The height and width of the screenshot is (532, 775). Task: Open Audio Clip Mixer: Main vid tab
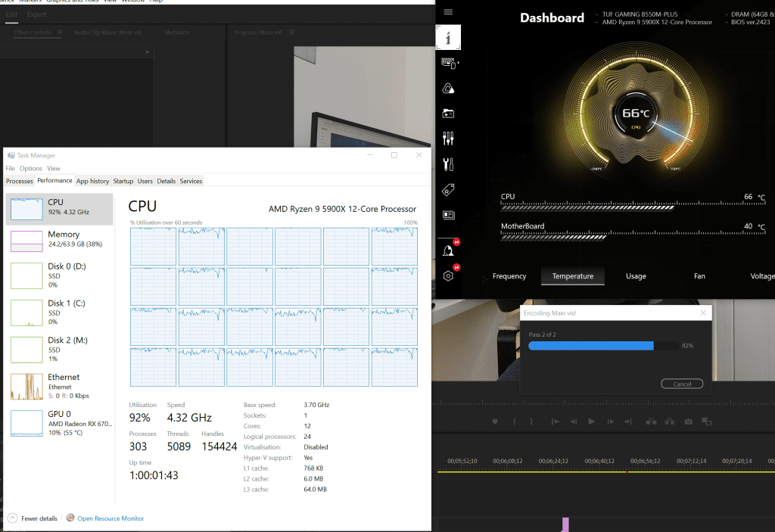click(x=107, y=33)
